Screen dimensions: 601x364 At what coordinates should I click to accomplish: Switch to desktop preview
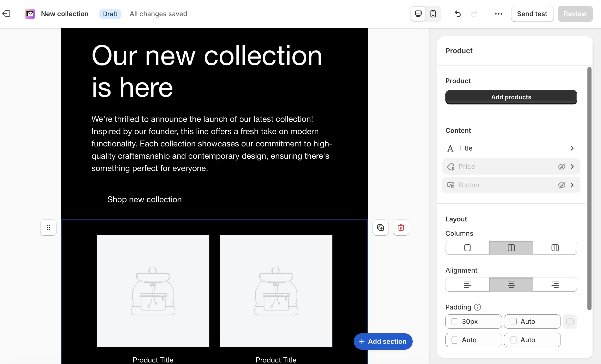coord(418,14)
